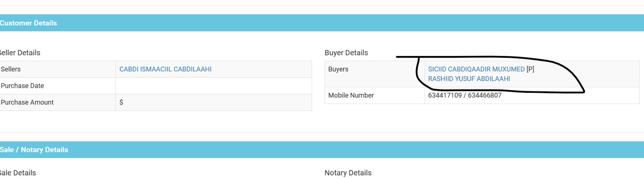Image resolution: width=644 pixels, height=179 pixels.
Task: Select the Notary Details heading
Action: point(348,173)
